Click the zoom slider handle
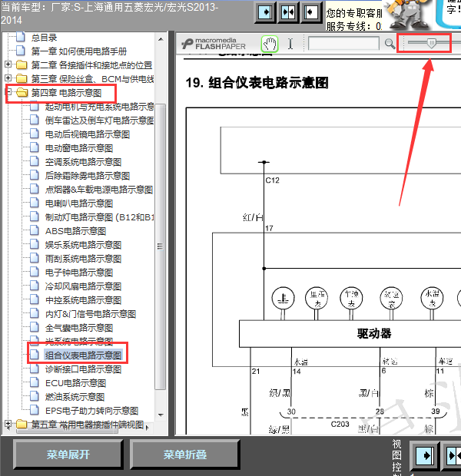Viewport: 461px width, 476px height. tap(431, 44)
